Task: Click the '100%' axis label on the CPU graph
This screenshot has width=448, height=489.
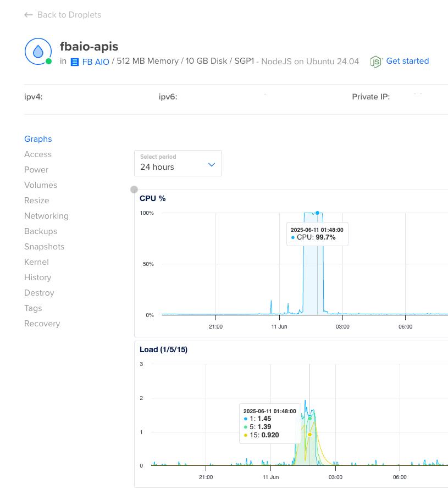Action: click(x=147, y=213)
